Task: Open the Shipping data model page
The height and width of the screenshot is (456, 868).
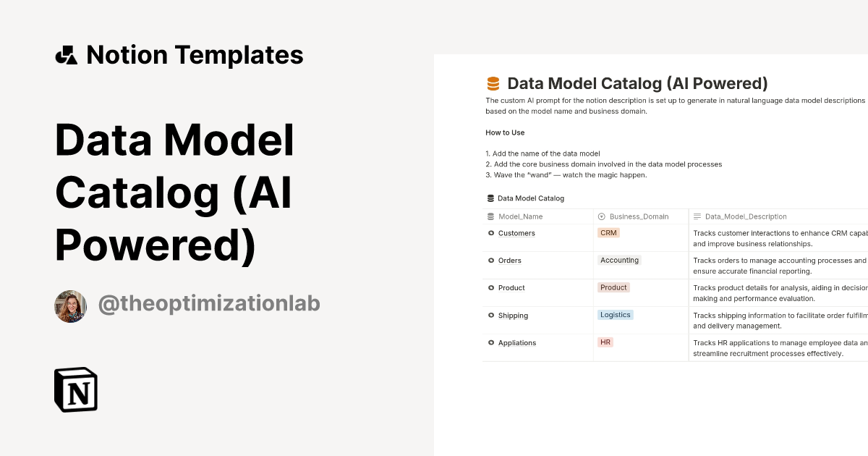Action: click(512, 315)
